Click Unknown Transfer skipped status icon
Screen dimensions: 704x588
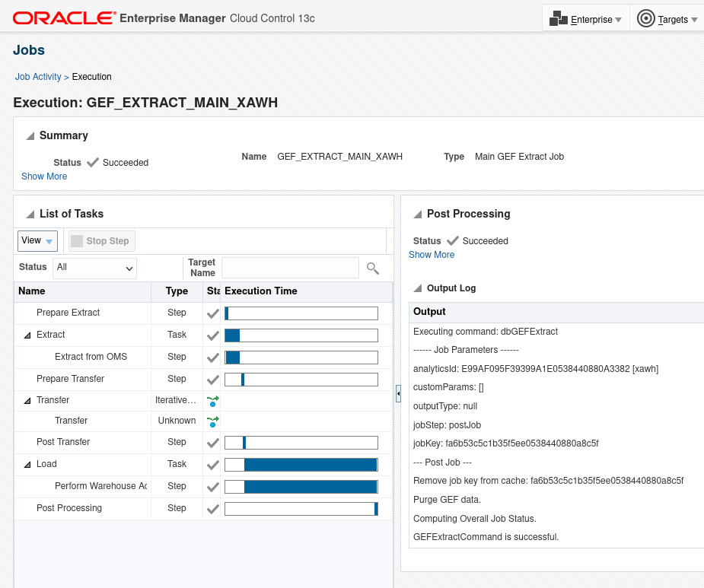[213, 422]
